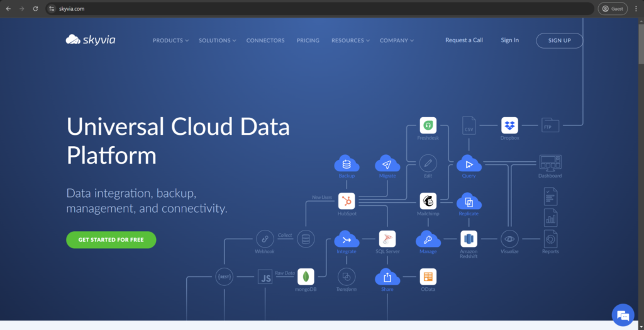Click the Share cloud icon

[387, 277]
